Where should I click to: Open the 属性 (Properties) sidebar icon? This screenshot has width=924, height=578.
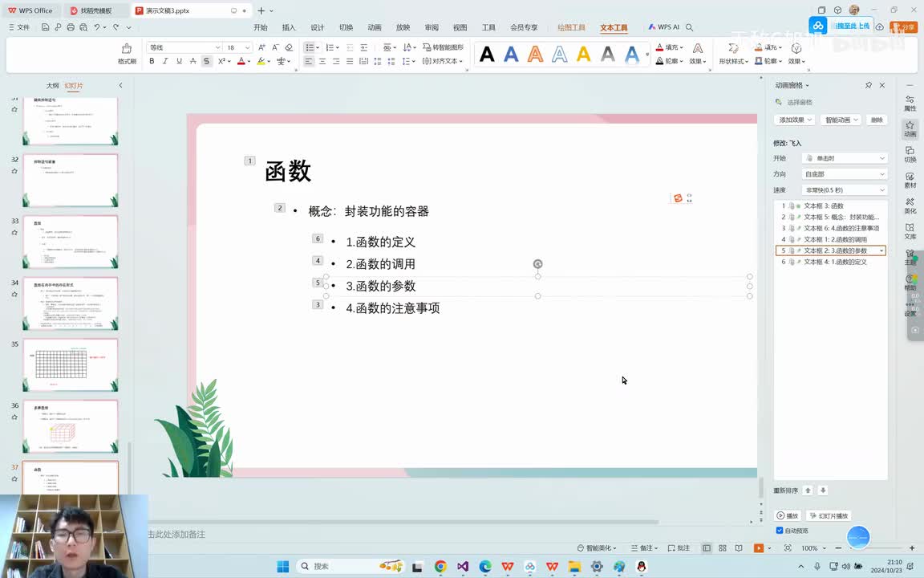(x=910, y=104)
